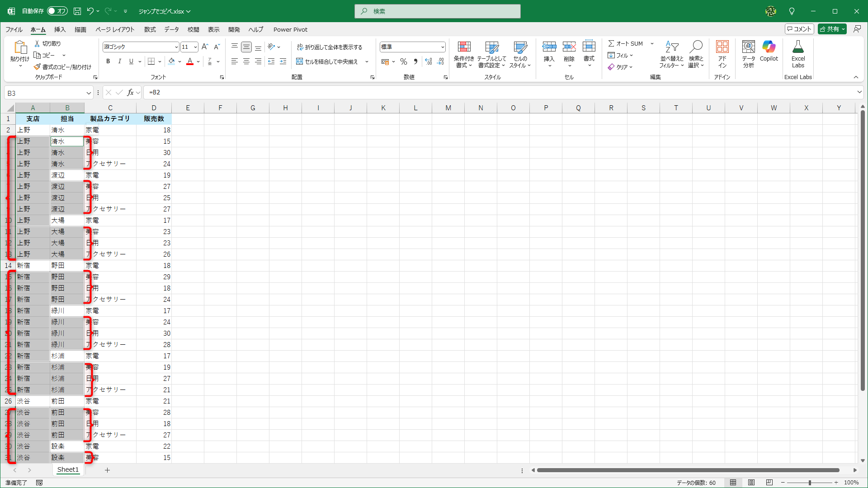Click the Format Painter brush icon
The image size is (868, 488).
pyautogui.click(x=38, y=67)
